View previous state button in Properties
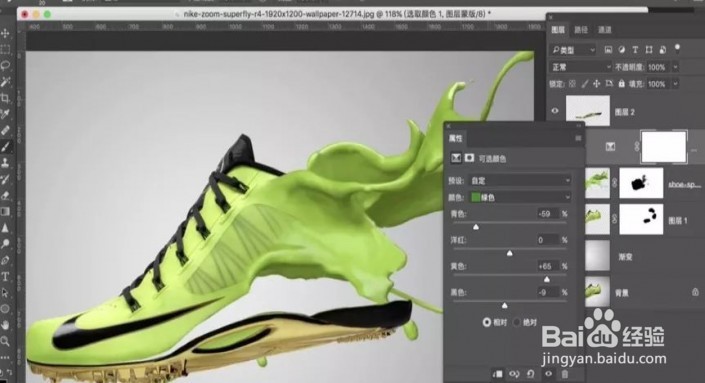The image size is (705, 383). click(x=514, y=374)
